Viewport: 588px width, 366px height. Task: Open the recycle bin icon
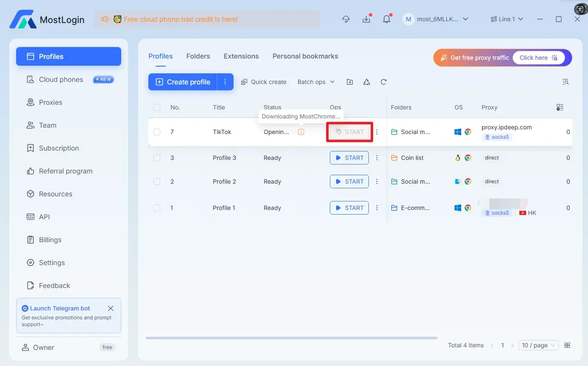366,81
